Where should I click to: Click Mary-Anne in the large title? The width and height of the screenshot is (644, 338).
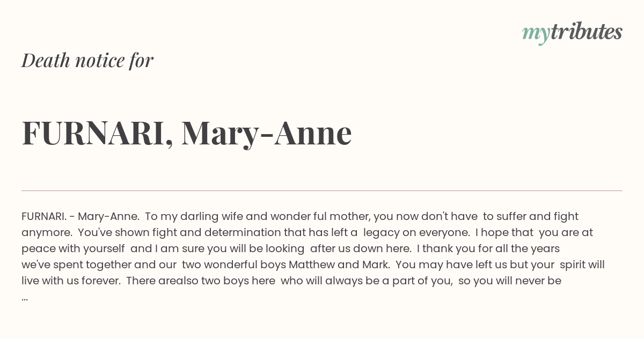point(267,134)
